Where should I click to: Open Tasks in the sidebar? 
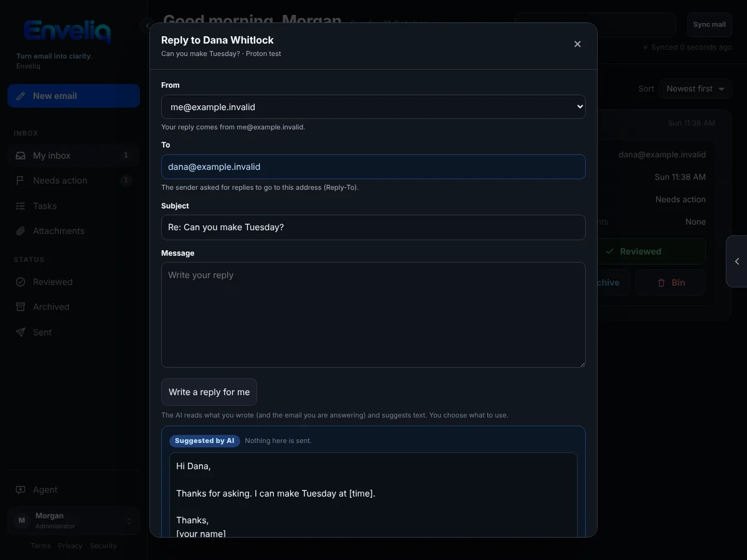tap(73, 206)
